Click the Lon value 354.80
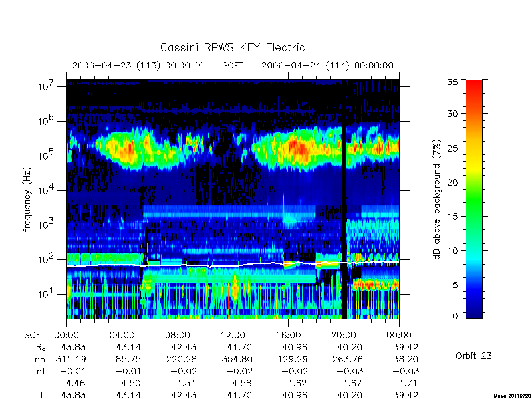 pos(237,359)
